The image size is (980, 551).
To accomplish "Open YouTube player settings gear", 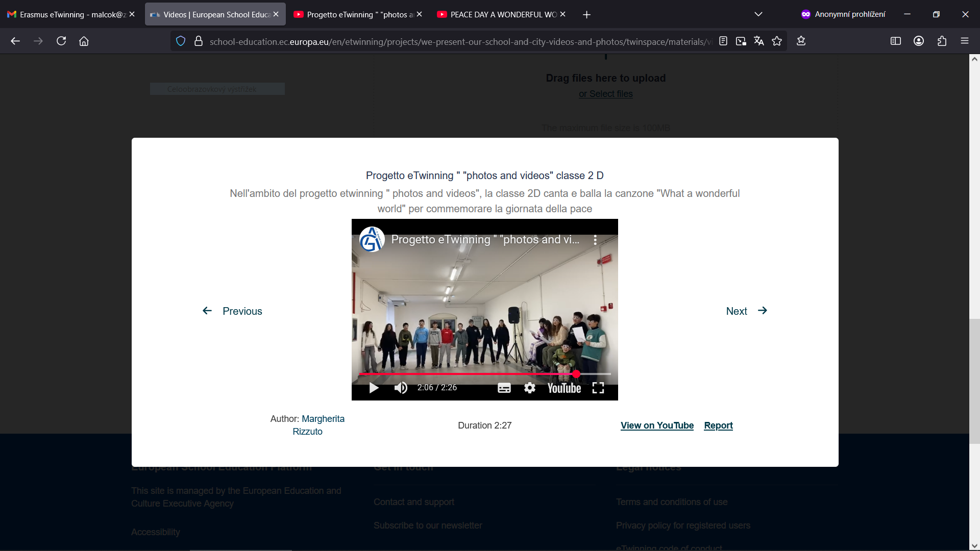I will click(530, 388).
